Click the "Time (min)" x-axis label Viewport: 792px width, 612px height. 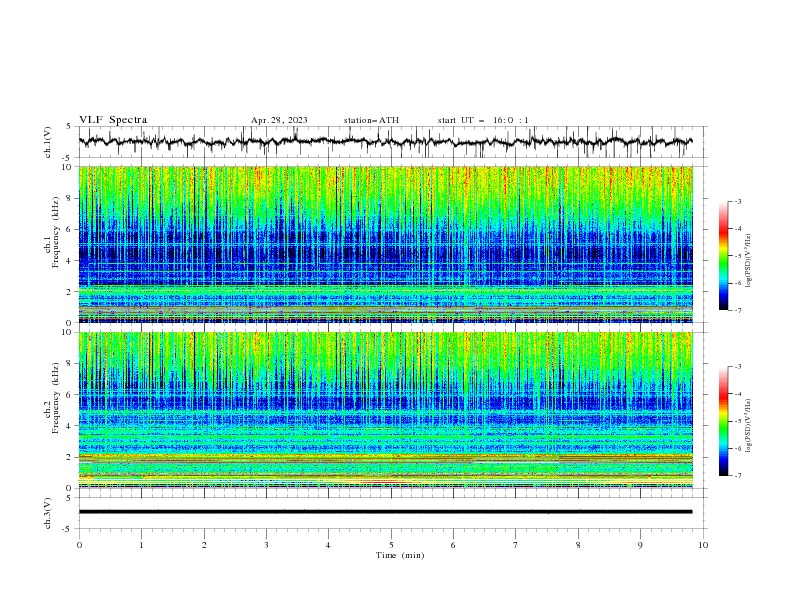click(400, 555)
